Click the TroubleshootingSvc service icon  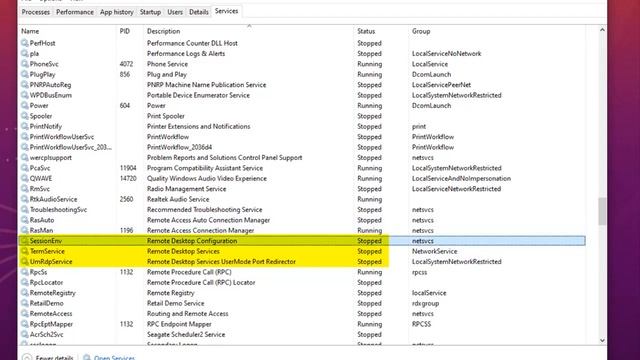tap(24, 209)
